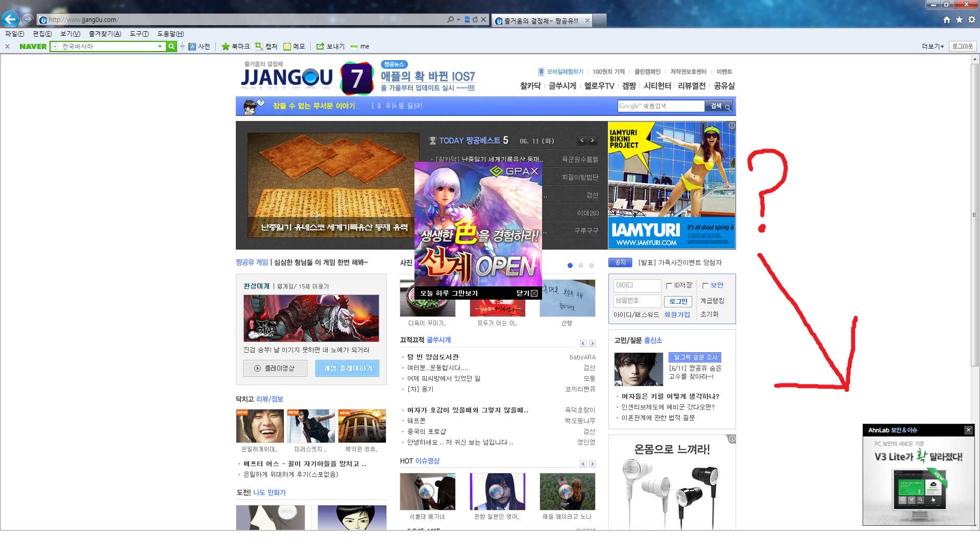Click the 아이디 input field

pos(637,285)
